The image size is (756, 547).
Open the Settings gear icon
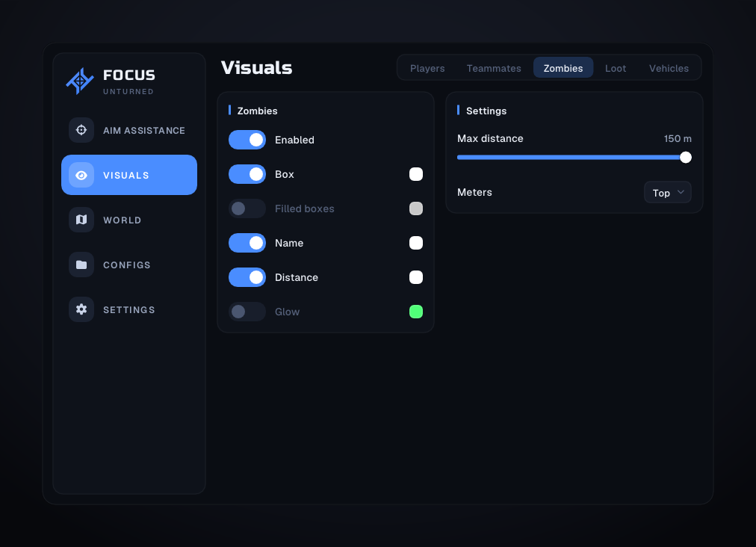81,309
